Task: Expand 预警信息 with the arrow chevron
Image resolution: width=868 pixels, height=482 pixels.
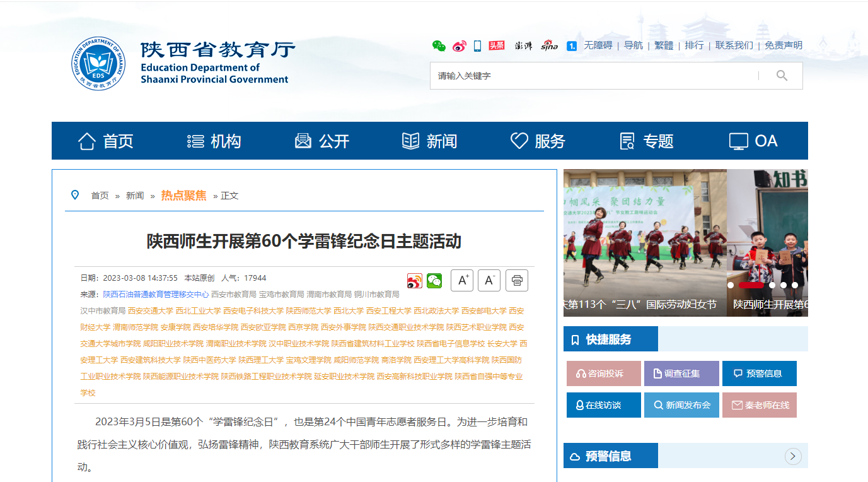Action: 793,456
